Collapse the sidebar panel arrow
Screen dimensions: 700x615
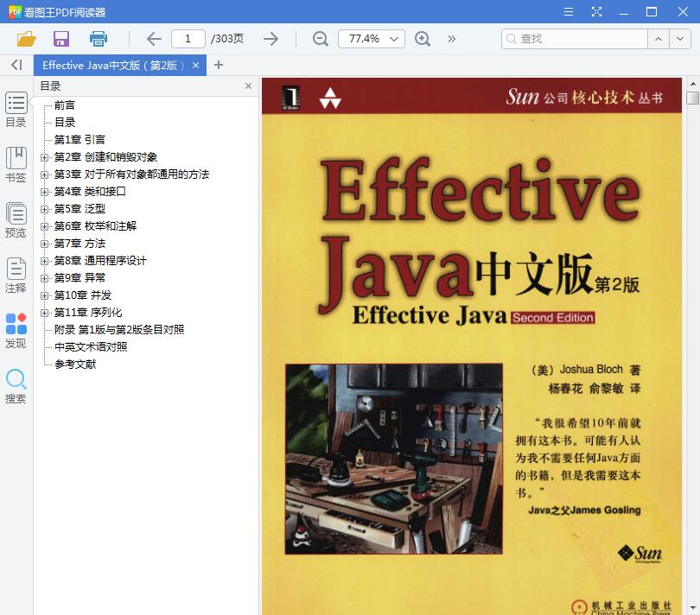click(16, 65)
